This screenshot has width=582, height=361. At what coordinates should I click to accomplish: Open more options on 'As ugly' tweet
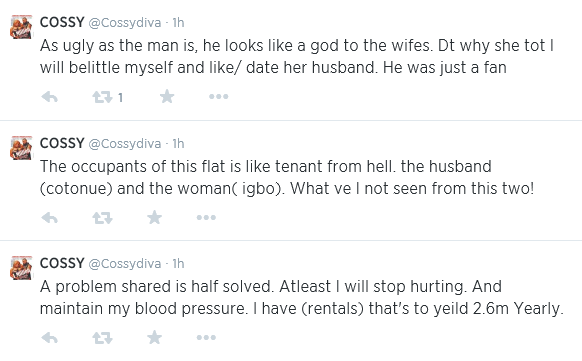[219, 97]
